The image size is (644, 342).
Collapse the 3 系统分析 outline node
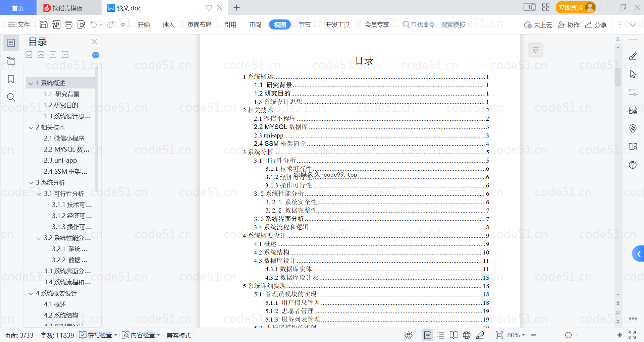pyautogui.click(x=31, y=183)
